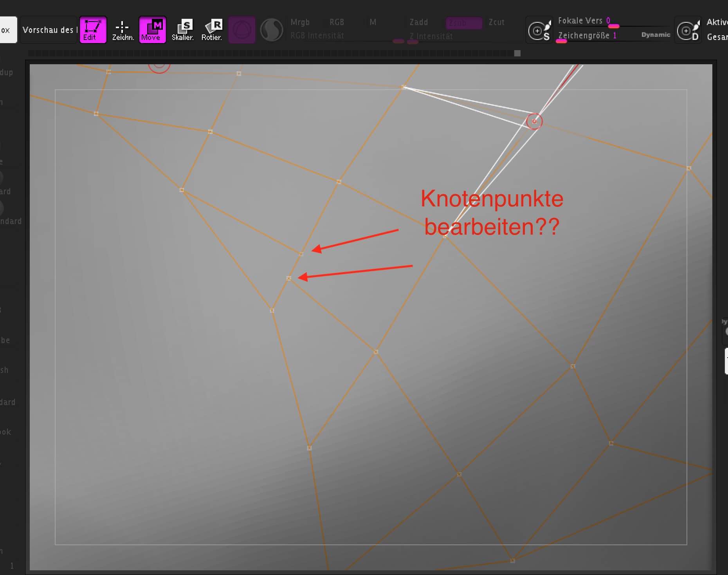Click the gray timeline marker square
This screenshot has height=575, width=728.
click(517, 53)
